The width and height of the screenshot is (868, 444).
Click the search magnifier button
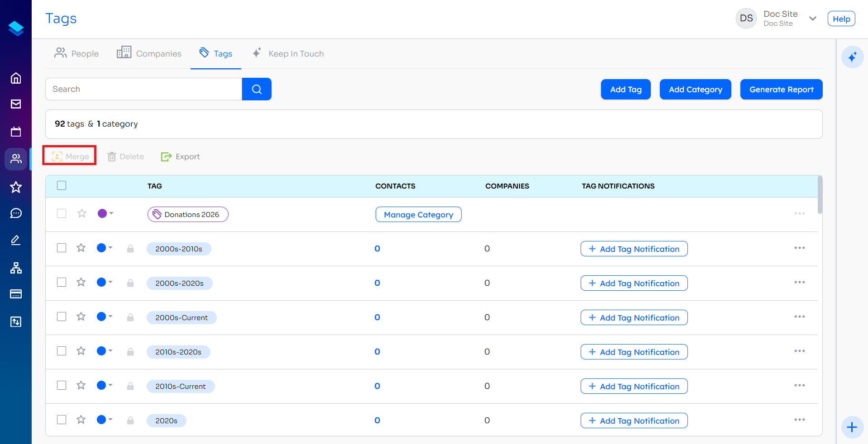click(x=257, y=89)
